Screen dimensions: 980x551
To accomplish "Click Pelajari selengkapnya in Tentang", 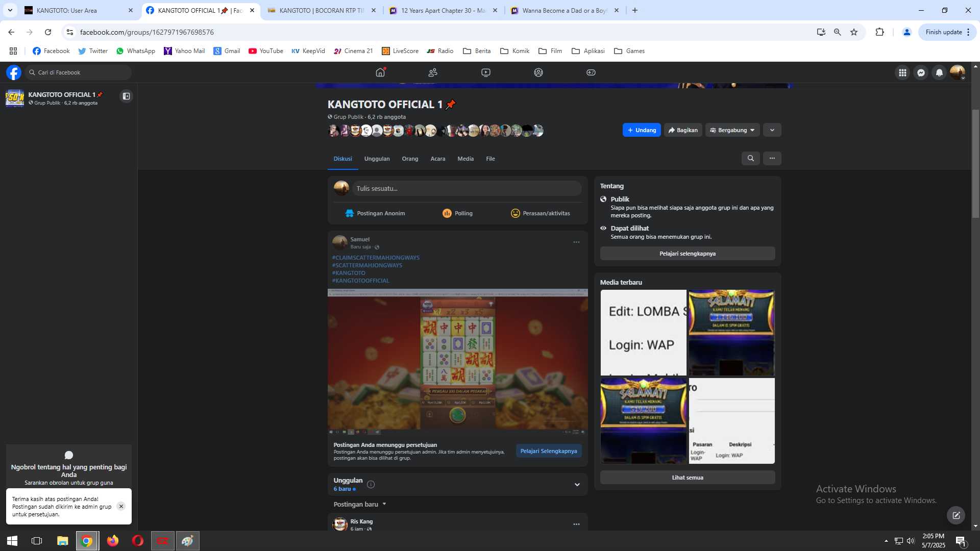I will pyautogui.click(x=687, y=254).
